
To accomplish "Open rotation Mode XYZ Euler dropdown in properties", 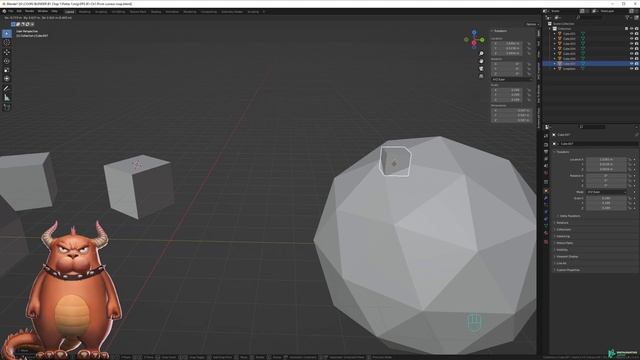I will pos(606,192).
